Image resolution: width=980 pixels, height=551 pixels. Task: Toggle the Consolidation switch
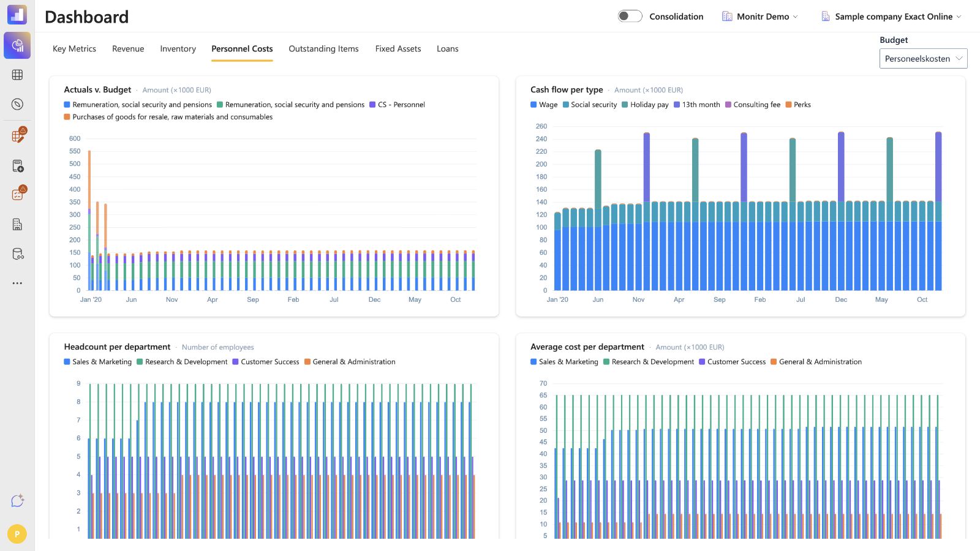(x=630, y=16)
